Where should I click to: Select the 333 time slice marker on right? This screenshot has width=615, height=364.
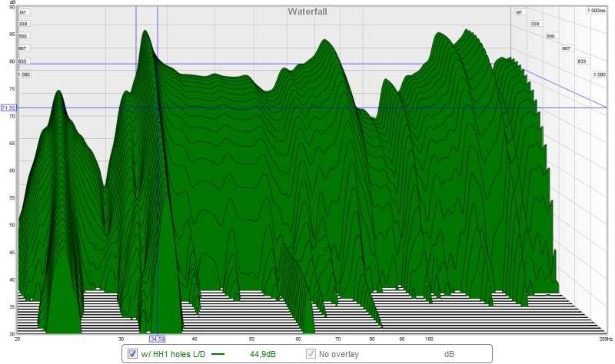tap(535, 24)
